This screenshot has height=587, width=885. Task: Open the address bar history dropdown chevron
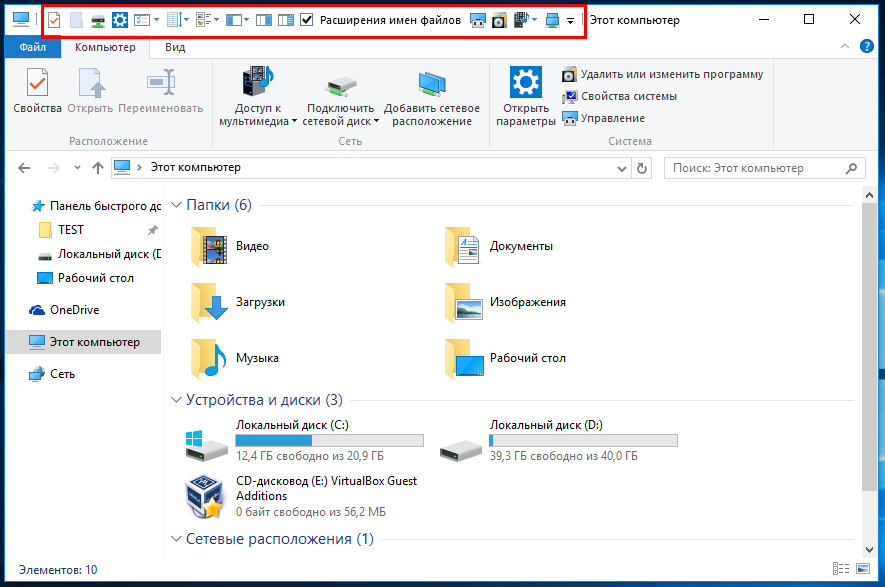(621, 168)
